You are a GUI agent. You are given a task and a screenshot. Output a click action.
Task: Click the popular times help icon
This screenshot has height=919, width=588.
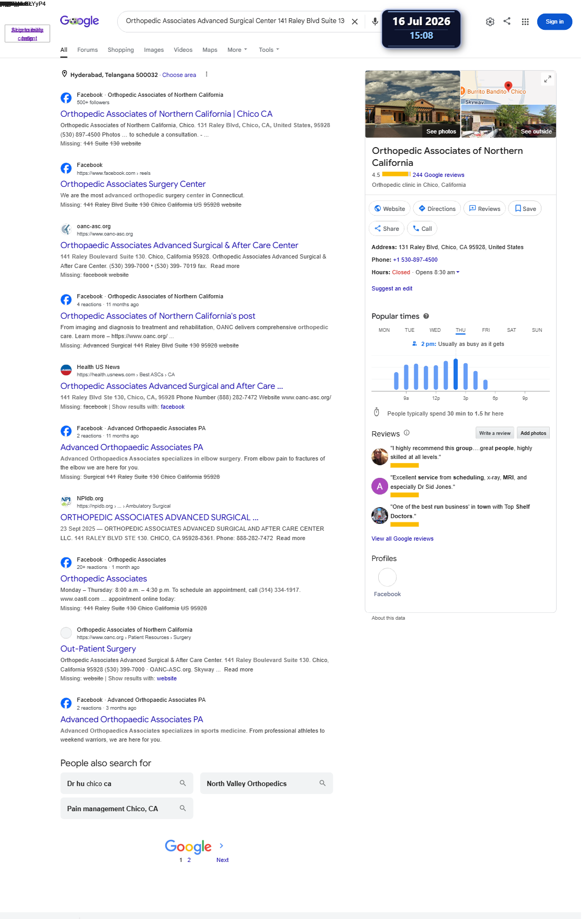[x=426, y=316]
